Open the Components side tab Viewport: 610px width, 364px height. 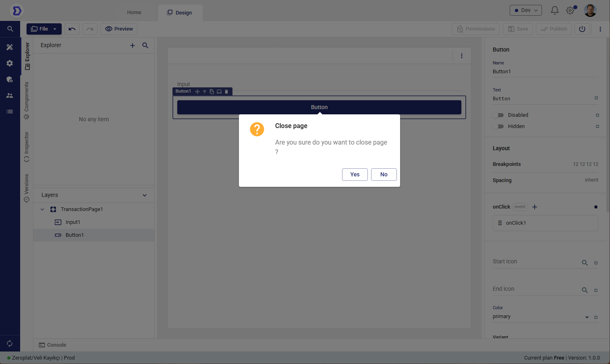[x=27, y=100]
